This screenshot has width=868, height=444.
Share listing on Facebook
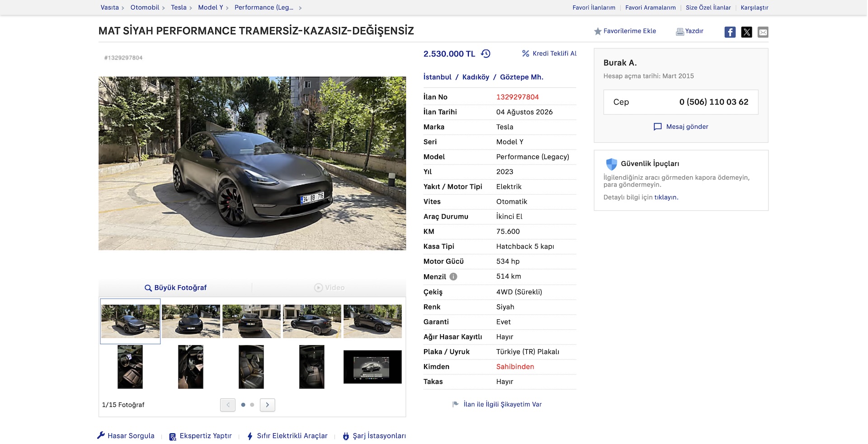[730, 32]
